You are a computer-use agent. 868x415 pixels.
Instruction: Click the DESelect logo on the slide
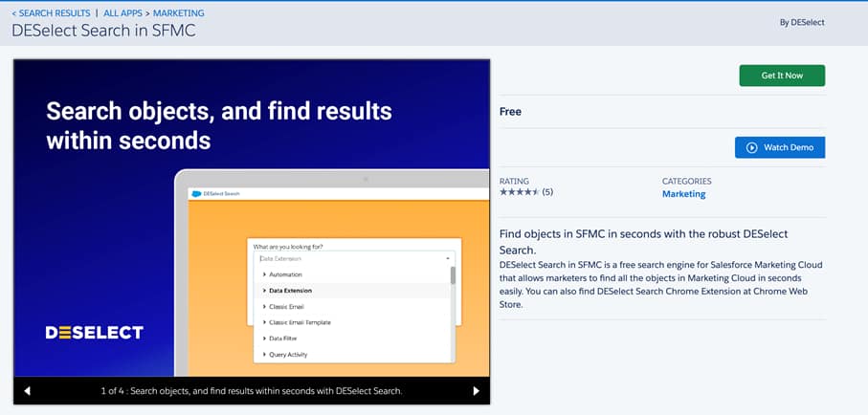click(95, 332)
